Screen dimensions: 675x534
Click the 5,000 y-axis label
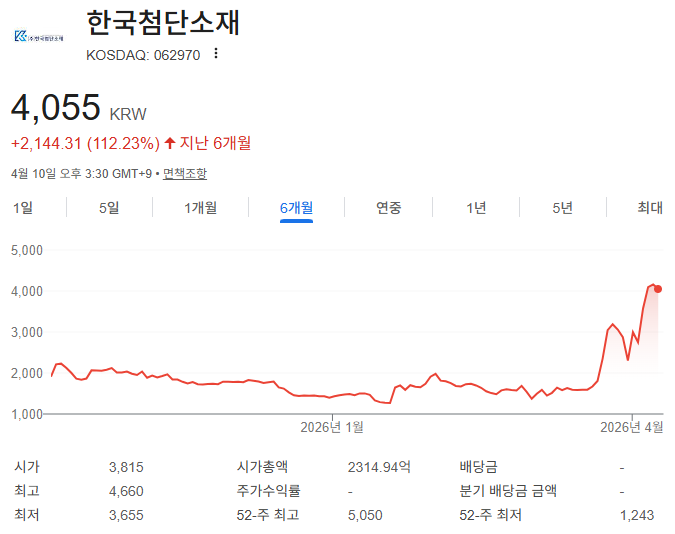click(x=27, y=250)
